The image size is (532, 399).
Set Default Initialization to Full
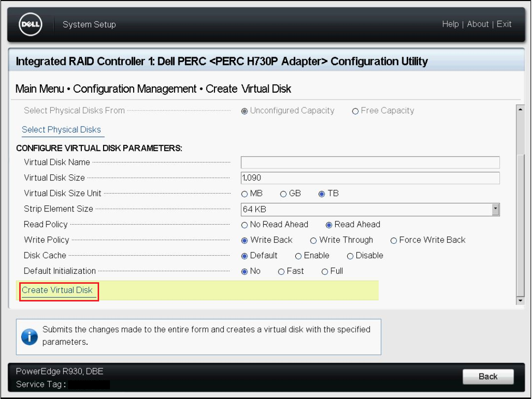point(325,272)
